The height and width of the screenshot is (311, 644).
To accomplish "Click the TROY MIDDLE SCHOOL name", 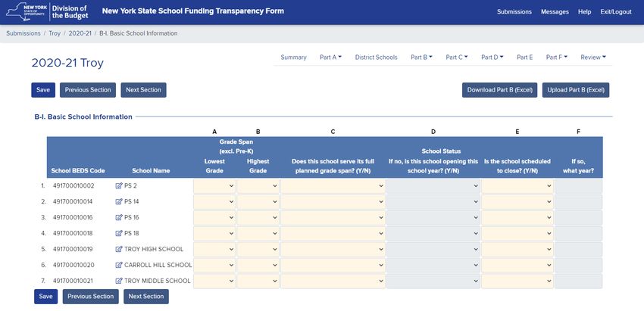I will click(158, 281).
